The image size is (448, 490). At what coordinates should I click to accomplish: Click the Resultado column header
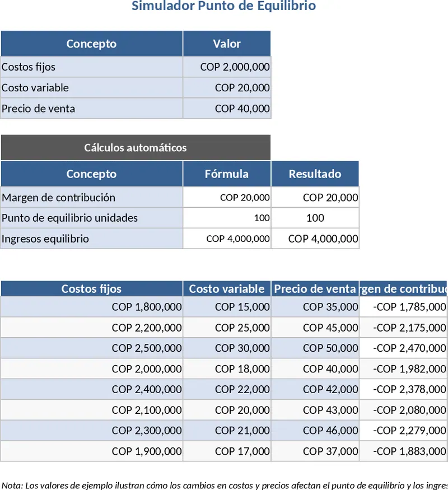315,174
